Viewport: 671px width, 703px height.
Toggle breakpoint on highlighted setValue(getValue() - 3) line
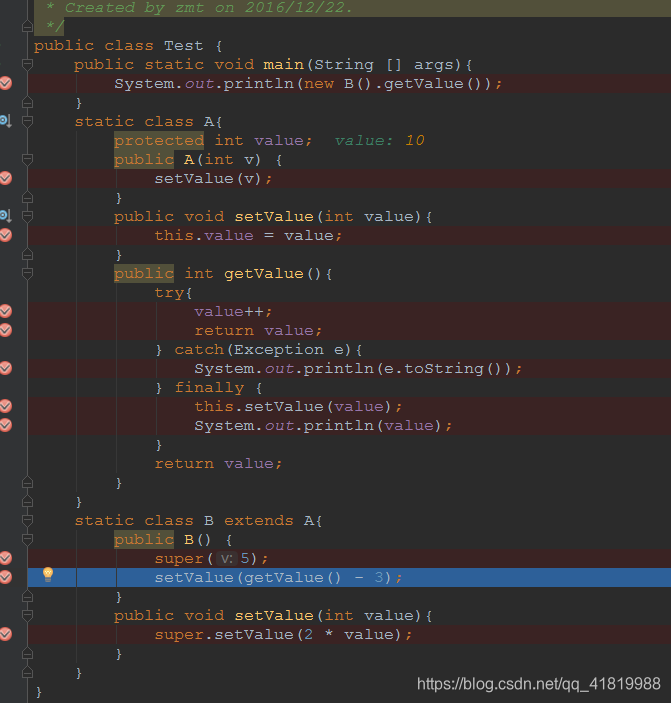pyautogui.click(x=5, y=577)
